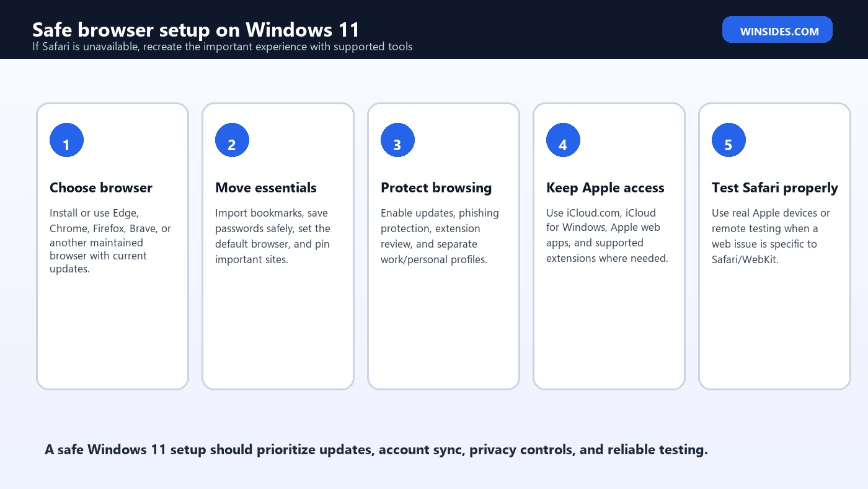Click the text "Use iCloud.com, iCloud for Windows"
This screenshot has height=489, width=868.
coord(607,235)
